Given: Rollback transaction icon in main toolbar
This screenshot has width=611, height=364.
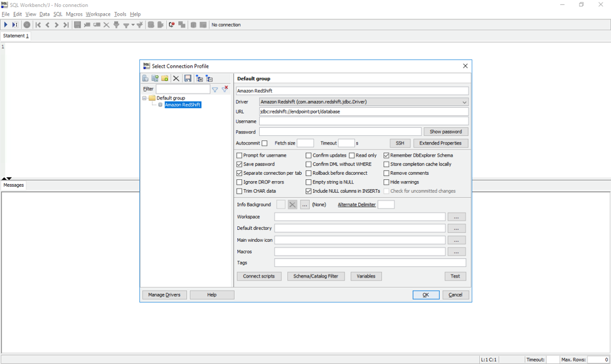Looking at the screenshot, I should point(160,24).
